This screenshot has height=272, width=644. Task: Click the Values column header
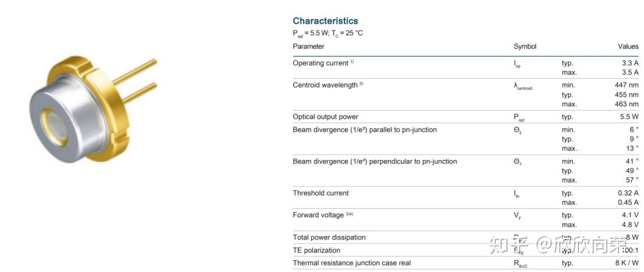[x=628, y=46]
